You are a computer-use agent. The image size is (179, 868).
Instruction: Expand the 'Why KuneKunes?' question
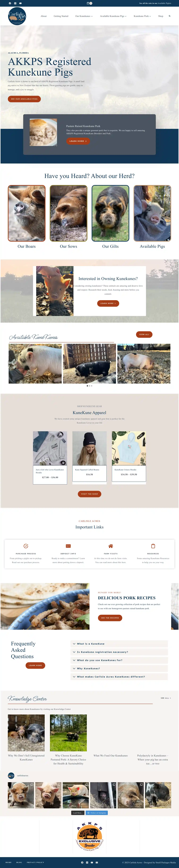pyautogui.click(x=119, y=668)
